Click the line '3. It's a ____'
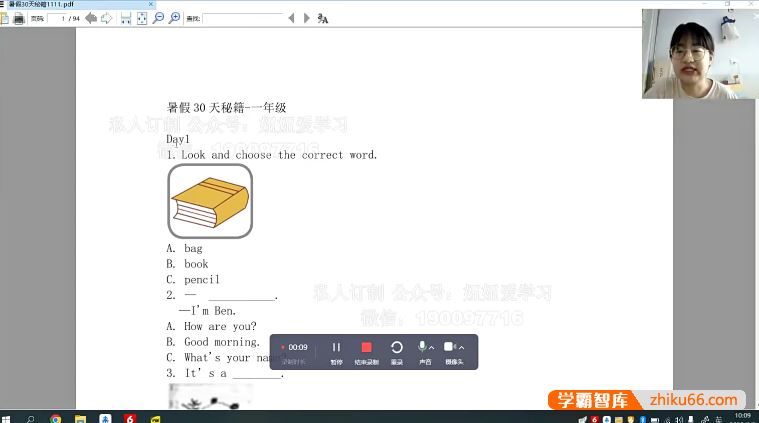759x423 pixels. (x=225, y=373)
